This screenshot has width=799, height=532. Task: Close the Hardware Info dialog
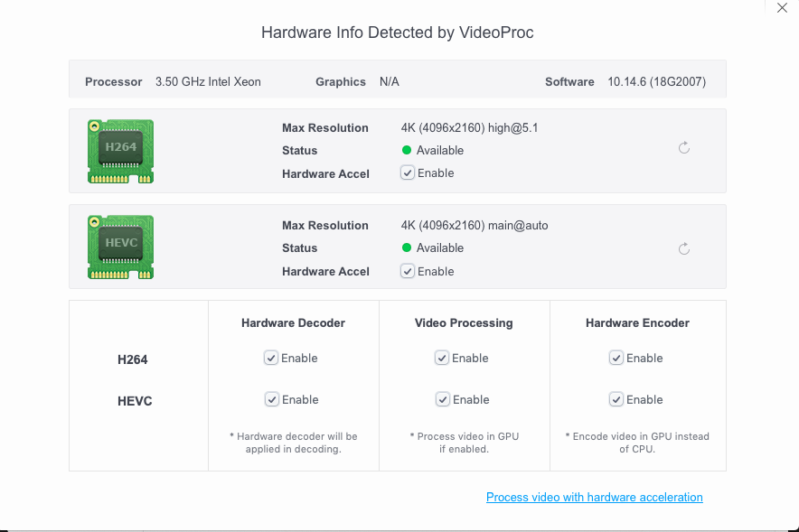pos(782,8)
